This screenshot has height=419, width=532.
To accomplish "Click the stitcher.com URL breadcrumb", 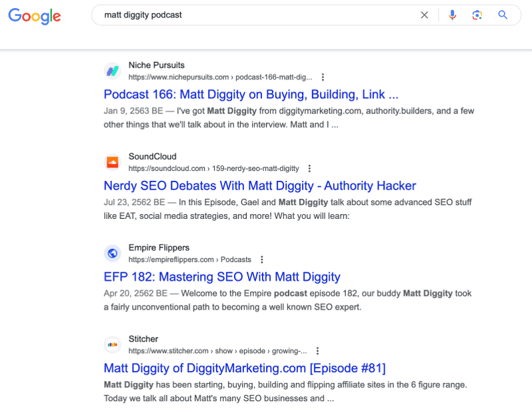I will tap(217, 351).
